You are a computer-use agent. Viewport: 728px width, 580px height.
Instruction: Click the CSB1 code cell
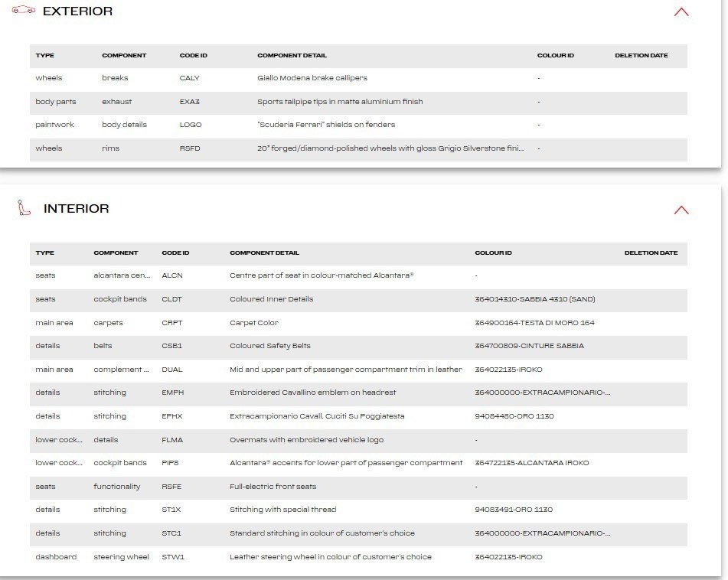171,346
